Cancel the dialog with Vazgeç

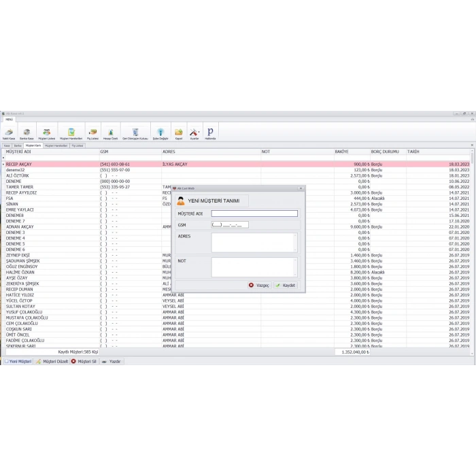pos(259,286)
